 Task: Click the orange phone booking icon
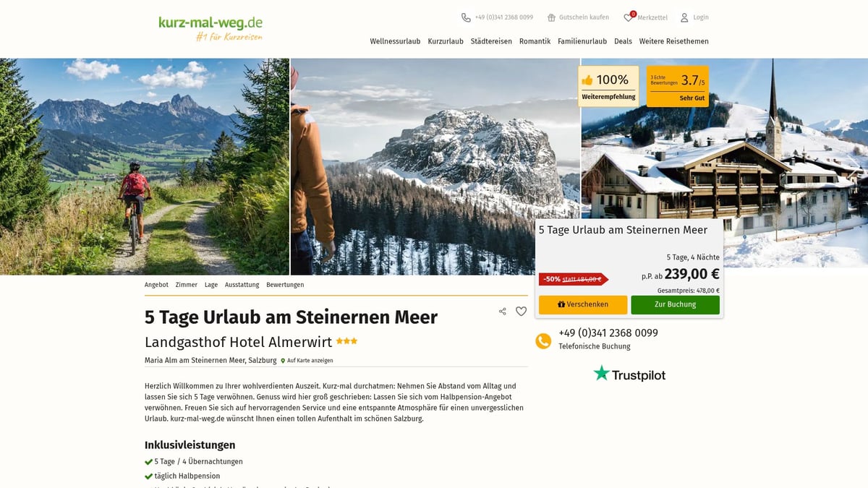[543, 341]
